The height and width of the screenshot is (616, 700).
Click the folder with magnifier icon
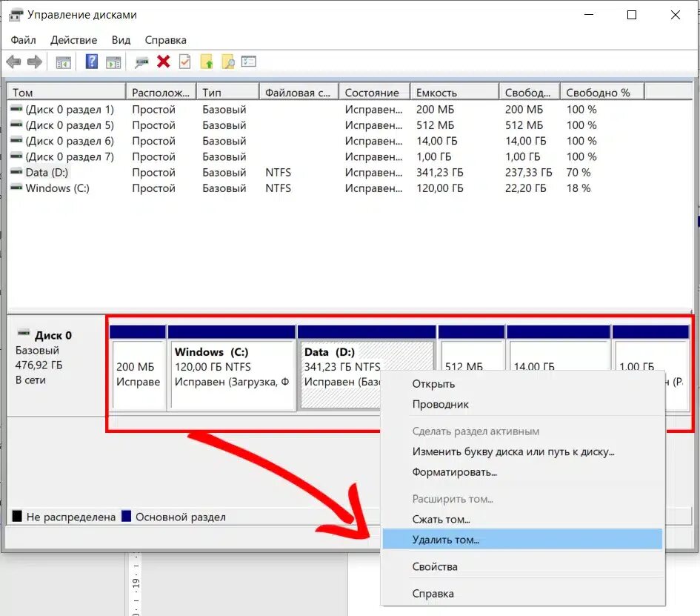click(x=227, y=62)
